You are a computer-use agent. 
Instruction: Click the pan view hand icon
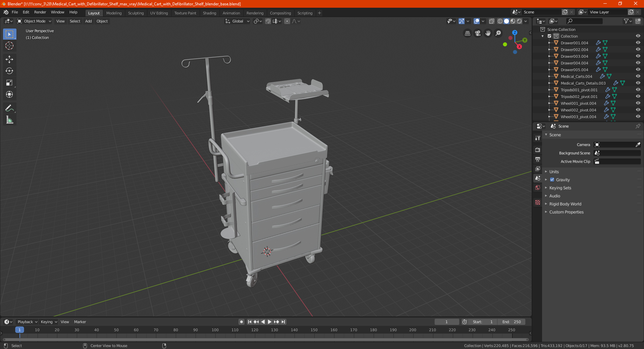[x=488, y=33]
